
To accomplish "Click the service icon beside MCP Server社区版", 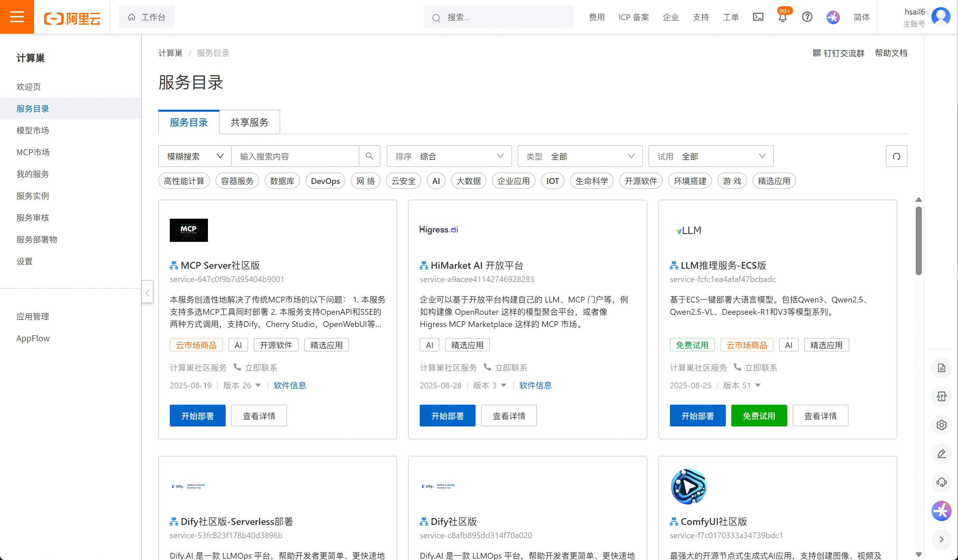I will point(174,265).
